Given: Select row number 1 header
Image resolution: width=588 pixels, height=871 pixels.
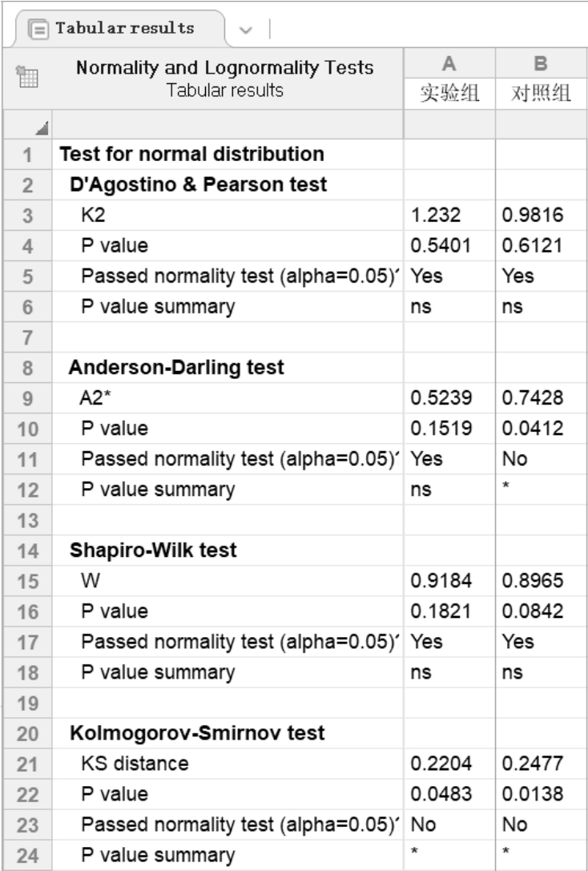Looking at the screenshot, I should pyautogui.click(x=26, y=154).
